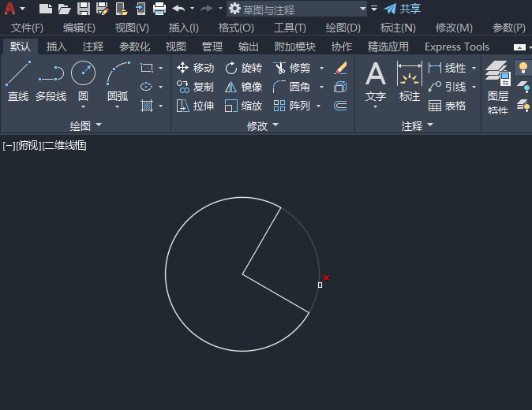Select the Hatch tool icon

pyautogui.click(x=147, y=106)
